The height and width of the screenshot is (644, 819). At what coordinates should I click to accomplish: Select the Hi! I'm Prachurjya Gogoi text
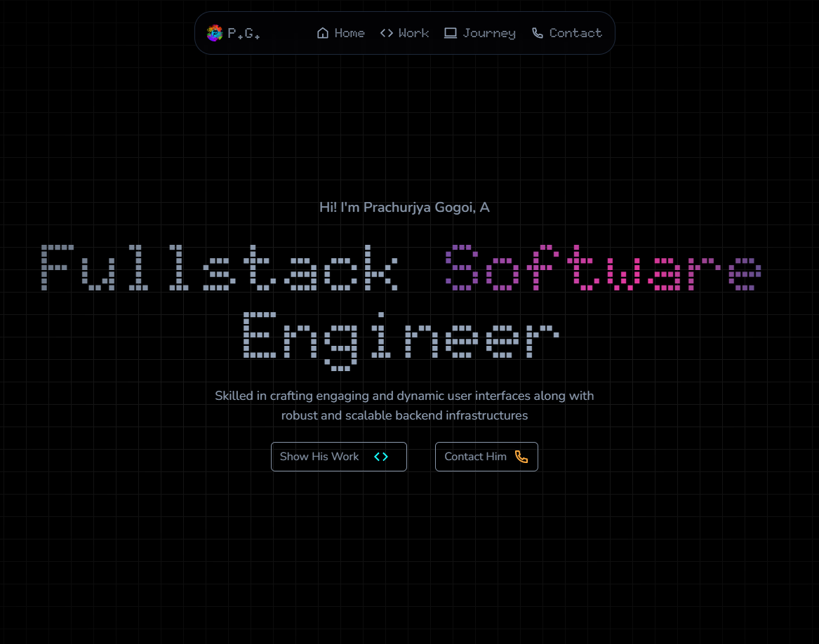click(405, 207)
